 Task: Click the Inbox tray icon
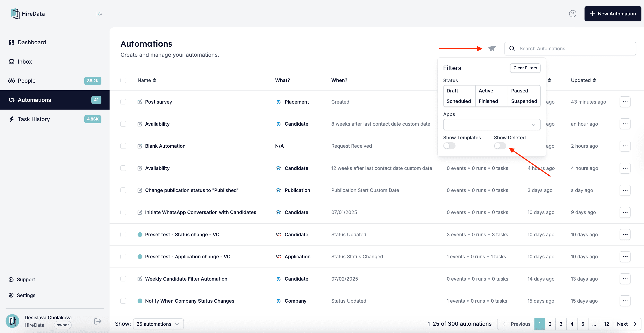coord(12,61)
